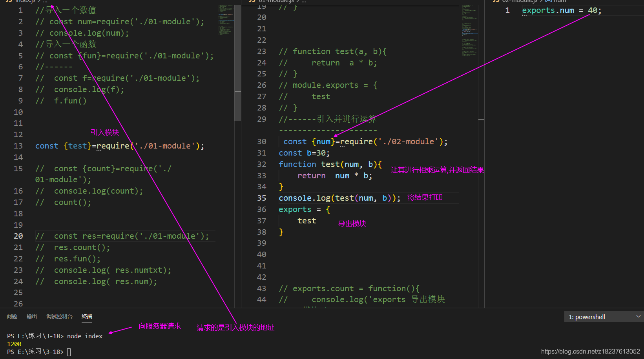Click the index.js editor minimap
The height and width of the screenshot is (359, 644).
226,20
